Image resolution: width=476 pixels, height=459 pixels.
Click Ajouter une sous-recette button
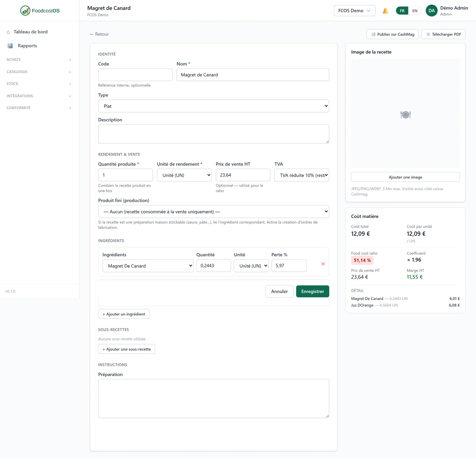click(127, 349)
